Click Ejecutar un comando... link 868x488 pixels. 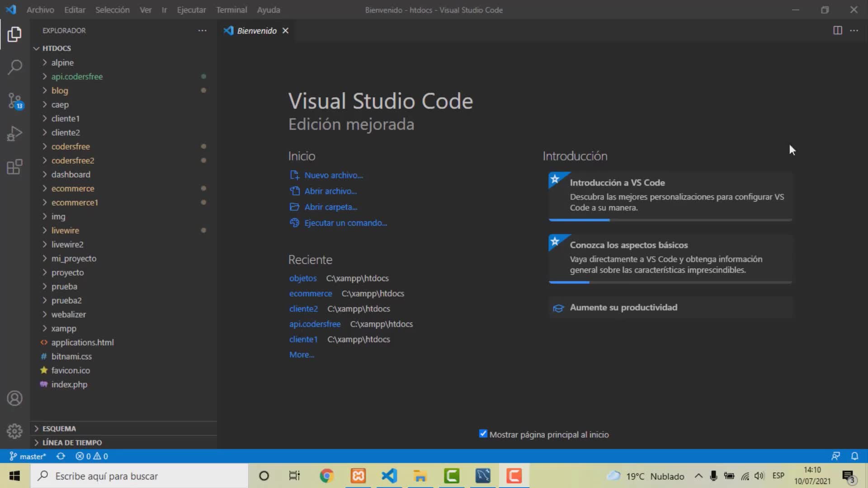click(x=346, y=223)
